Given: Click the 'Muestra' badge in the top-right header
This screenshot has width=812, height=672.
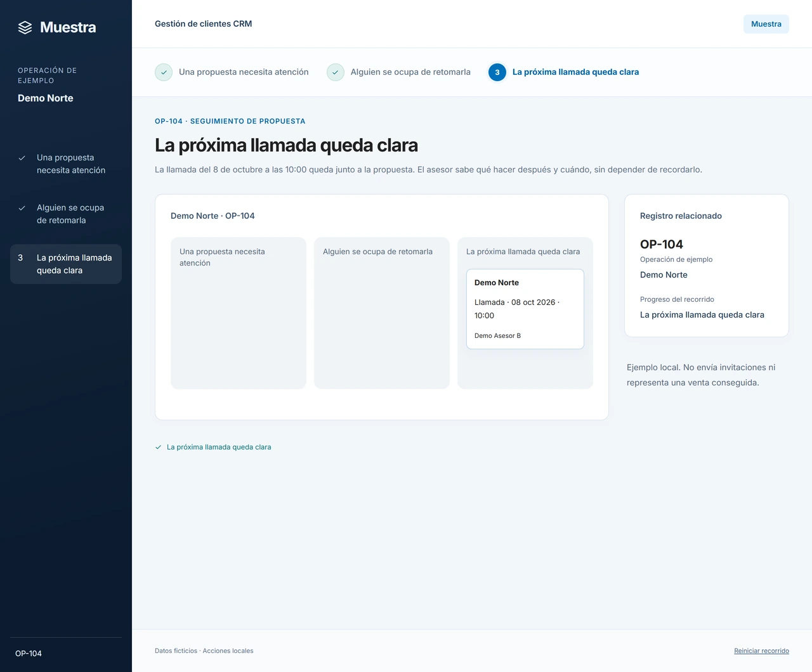Looking at the screenshot, I should tap(766, 24).
